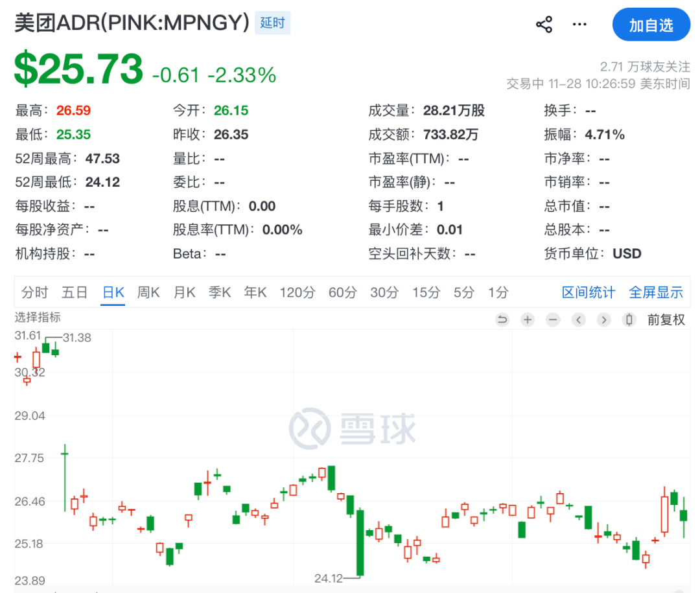Add stock to watchlist with 加自选
The height and width of the screenshot is (593, 700).
651,25
